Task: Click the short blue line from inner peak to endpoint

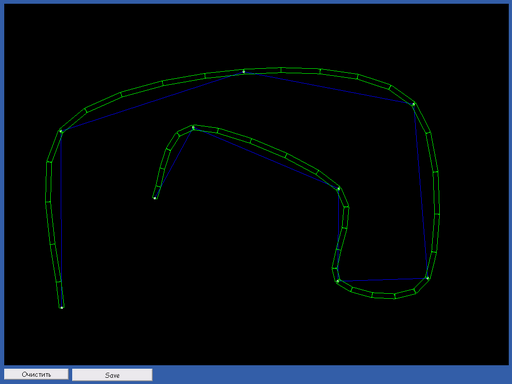Action: click(174, 163)
